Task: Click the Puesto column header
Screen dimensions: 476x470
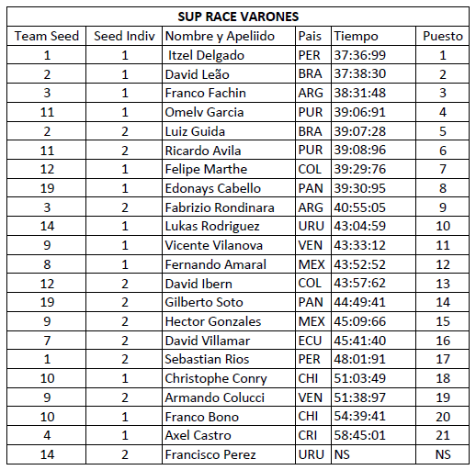Action: coord(443,36)
